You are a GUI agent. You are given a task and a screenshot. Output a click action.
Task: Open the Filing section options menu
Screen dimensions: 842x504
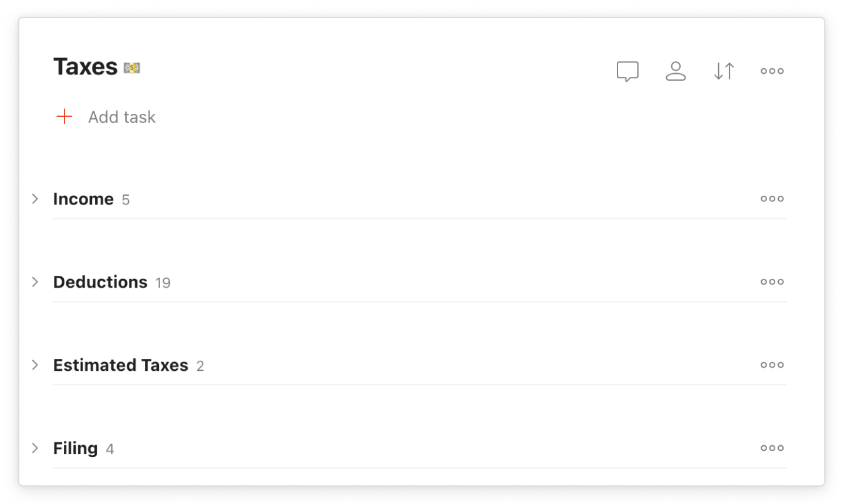771,448
